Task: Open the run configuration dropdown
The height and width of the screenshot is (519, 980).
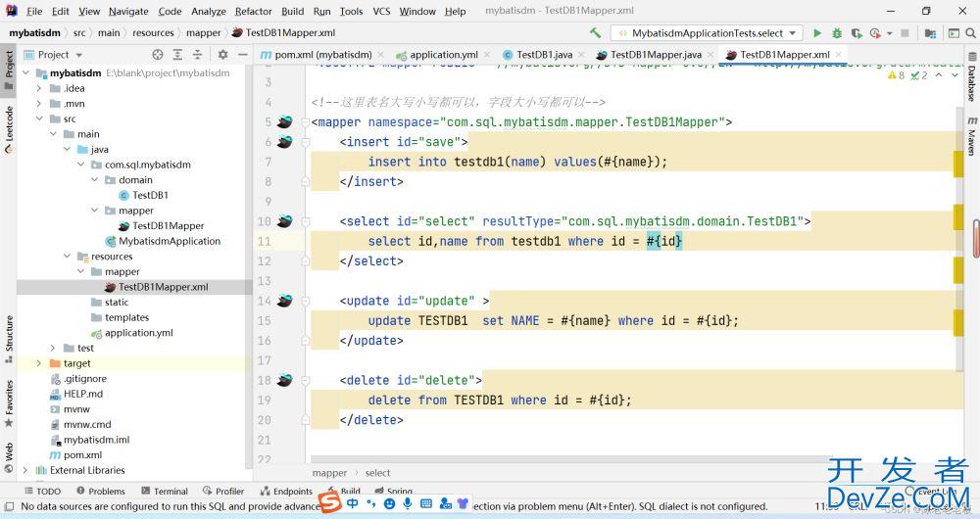Action: 707,33
